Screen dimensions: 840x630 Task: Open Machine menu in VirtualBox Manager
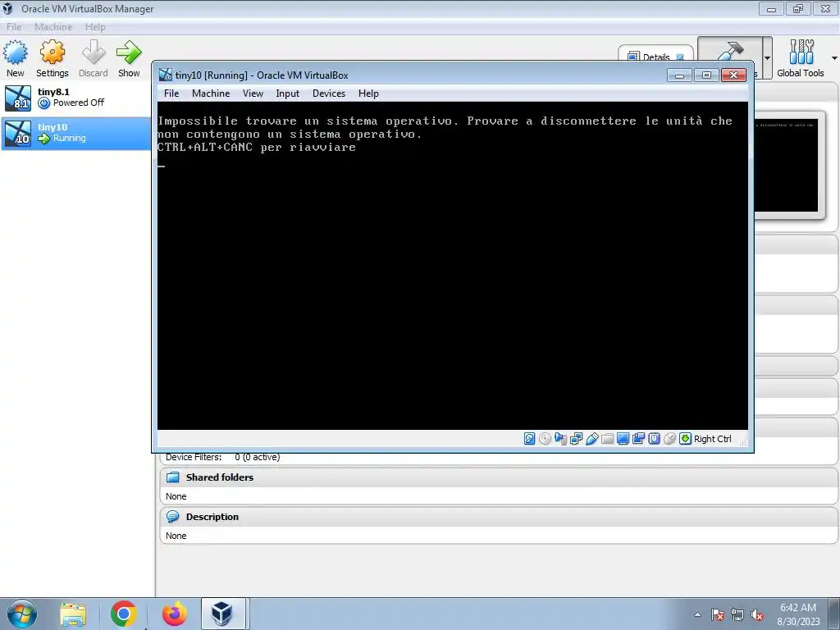pyautogui.click(x=53, y=27)
